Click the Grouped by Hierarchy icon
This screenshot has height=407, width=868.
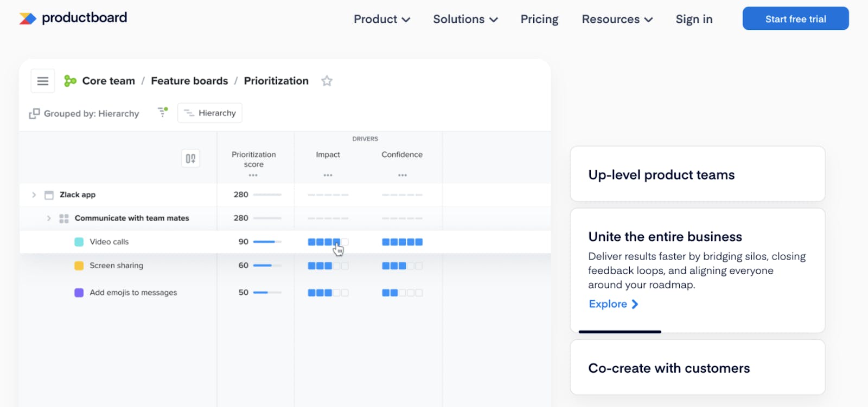point(34,113)
